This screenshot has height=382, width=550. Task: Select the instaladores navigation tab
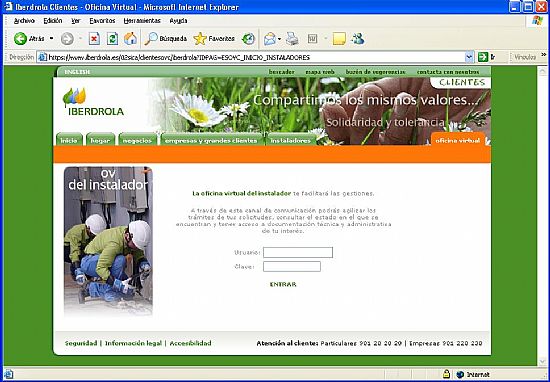point(291,140)
